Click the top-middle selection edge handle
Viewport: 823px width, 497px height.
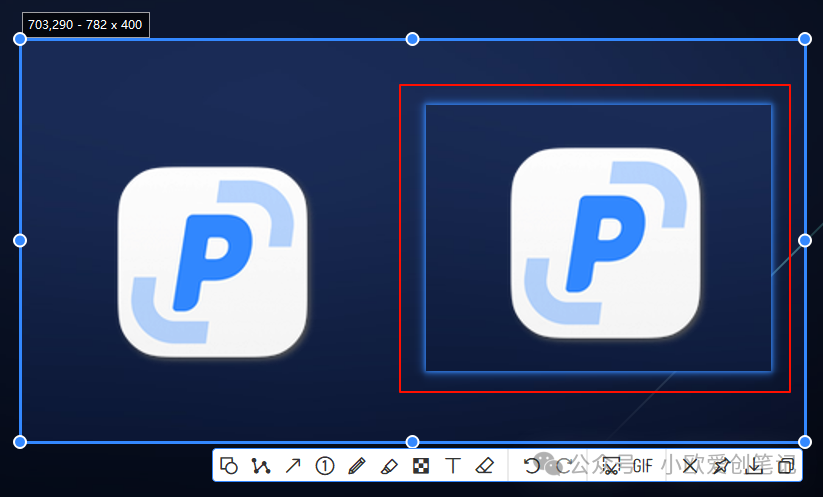click(413, 39)
